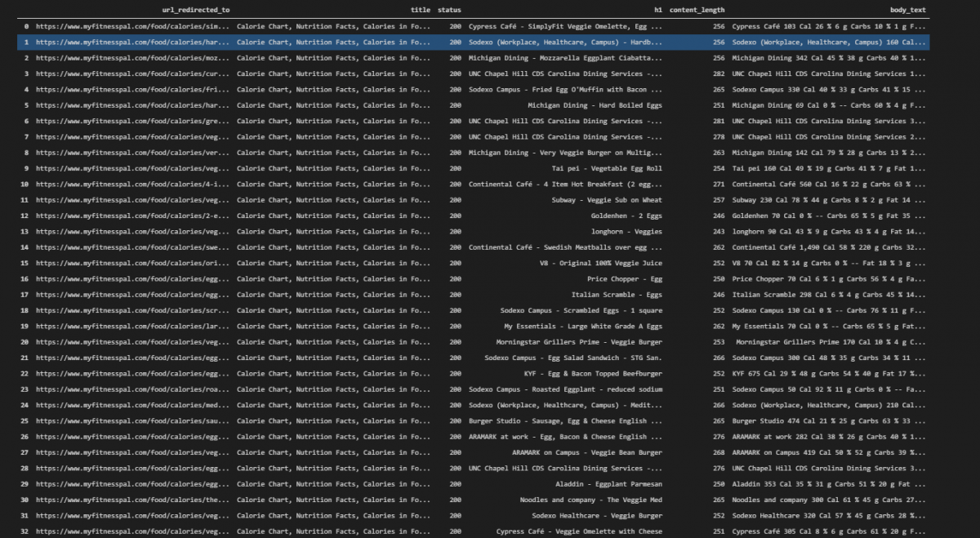Click body_text cell 'longhorn 90 Cal 43 % 9 g Carbs'
The image size is (980, 538).
tap(829, 231)
